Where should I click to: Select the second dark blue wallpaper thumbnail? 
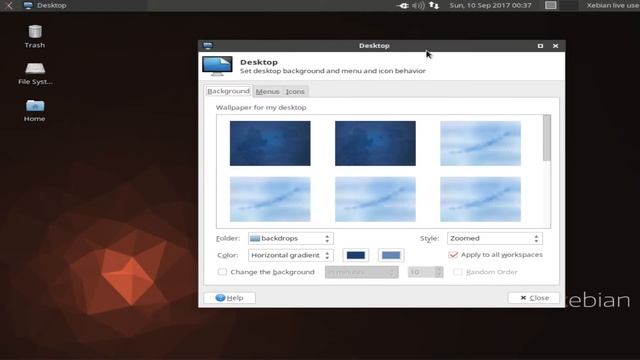pyautogui.click(x=375, y=143)
